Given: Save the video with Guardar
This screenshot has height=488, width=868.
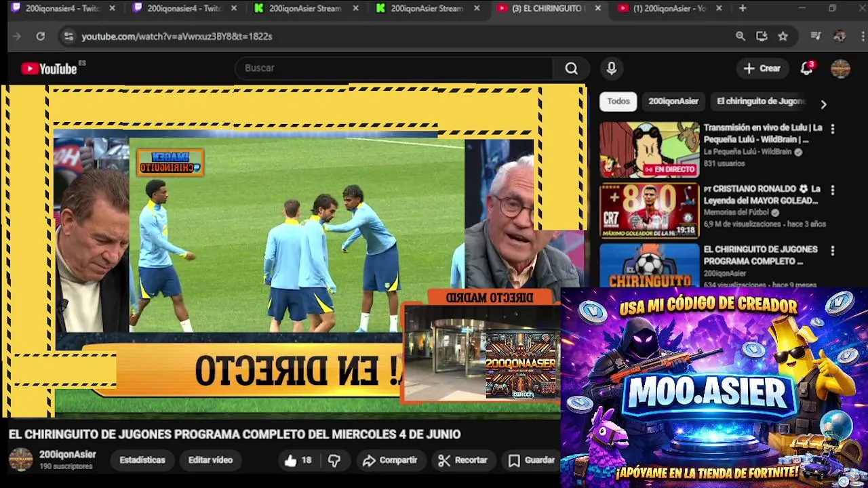Looking at the screenshot, I should click(x=532, y=460).
